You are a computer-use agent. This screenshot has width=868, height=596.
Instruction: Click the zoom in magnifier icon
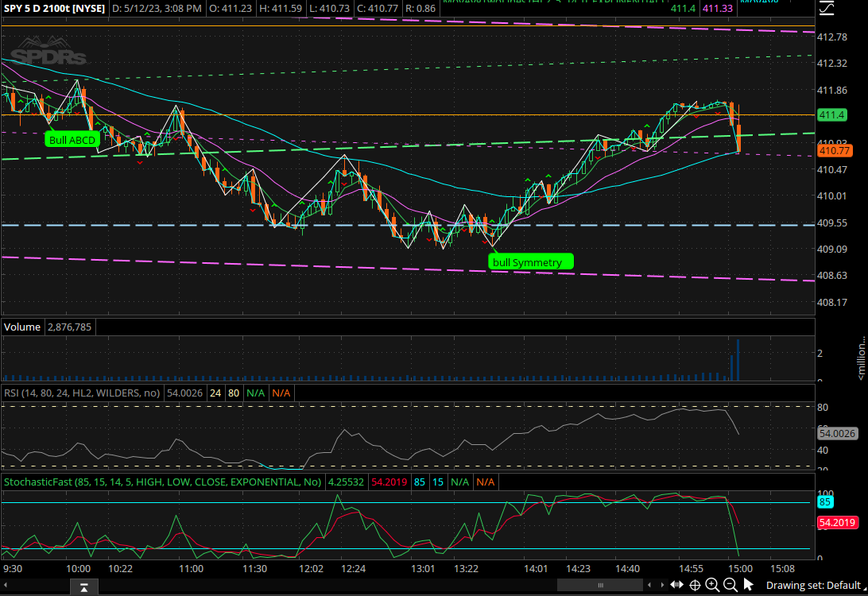pos(712,585)
